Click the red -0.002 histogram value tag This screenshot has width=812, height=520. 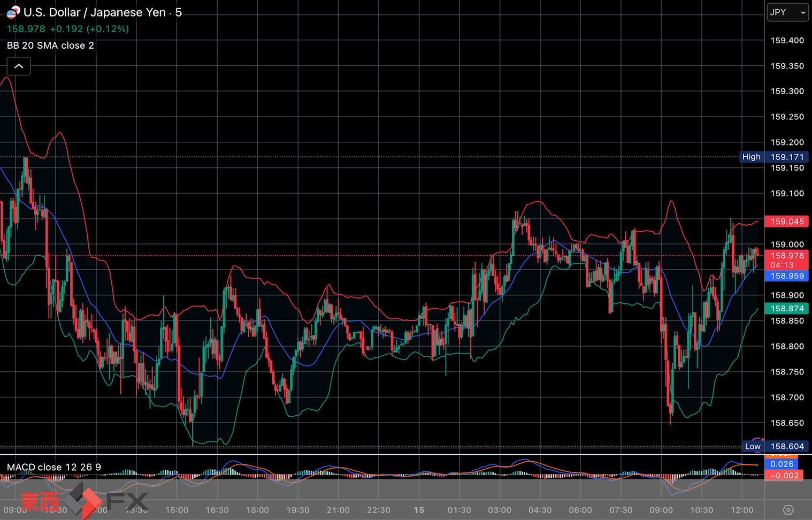pos(784,476)
